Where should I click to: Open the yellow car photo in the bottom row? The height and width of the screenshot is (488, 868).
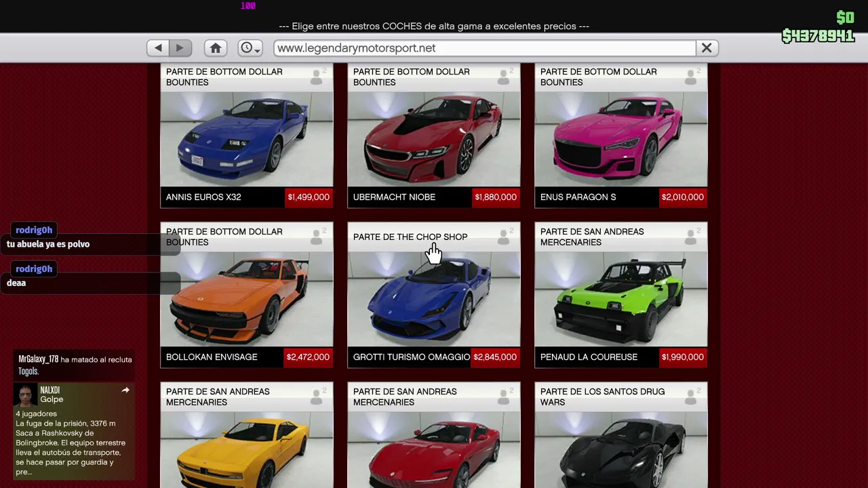click(247, 450)
